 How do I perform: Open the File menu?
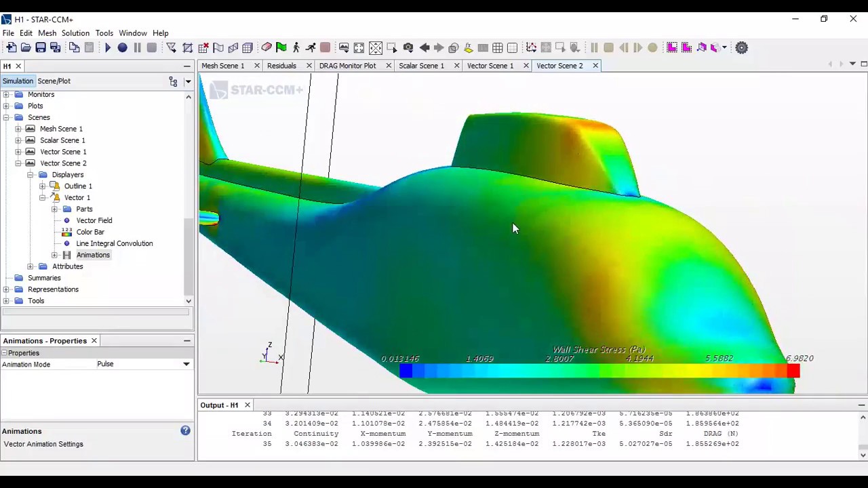[x=8, y=33]
